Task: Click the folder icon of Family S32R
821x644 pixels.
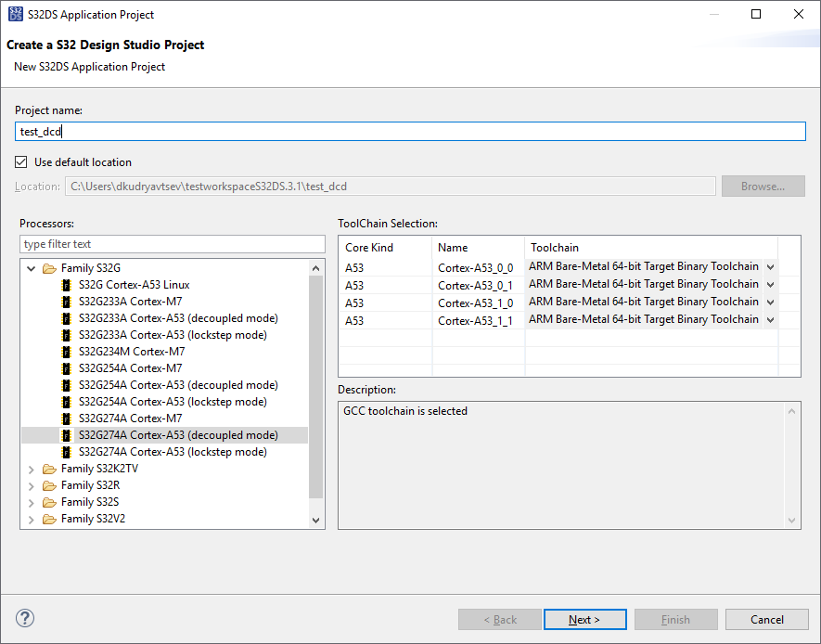Action: [x=49, y=485]
